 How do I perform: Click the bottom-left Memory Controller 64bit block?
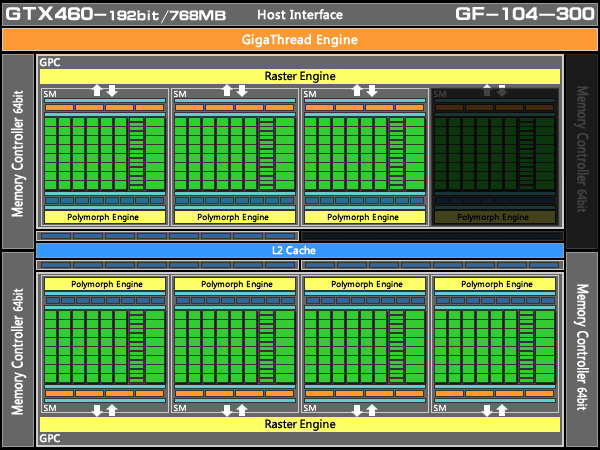coord(18,349)
